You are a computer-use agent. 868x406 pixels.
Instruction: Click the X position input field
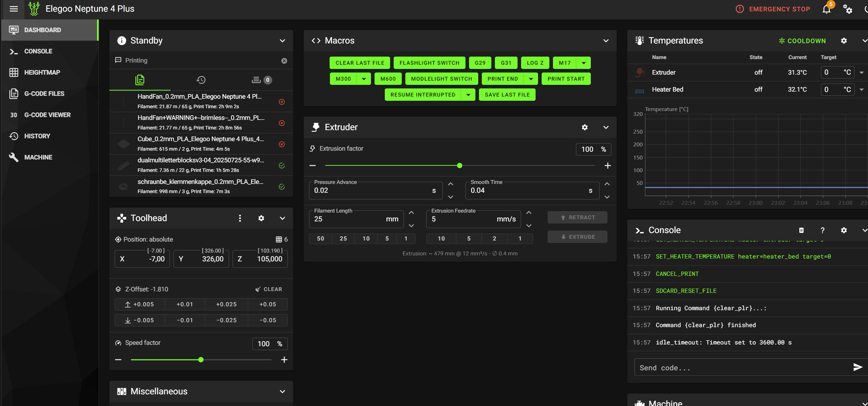click(142, 259)
